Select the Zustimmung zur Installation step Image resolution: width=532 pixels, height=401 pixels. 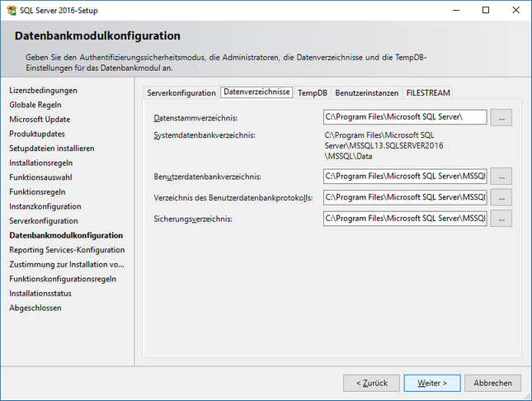(x=67, y=264)
